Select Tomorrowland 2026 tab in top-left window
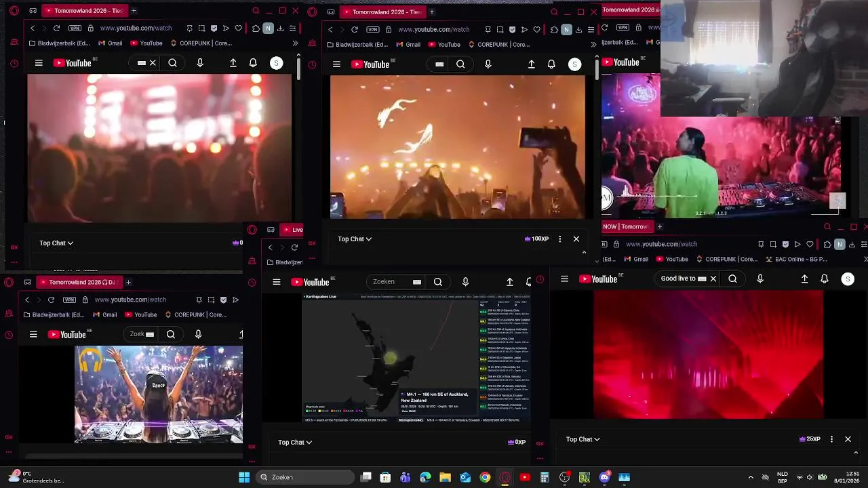 85,11
